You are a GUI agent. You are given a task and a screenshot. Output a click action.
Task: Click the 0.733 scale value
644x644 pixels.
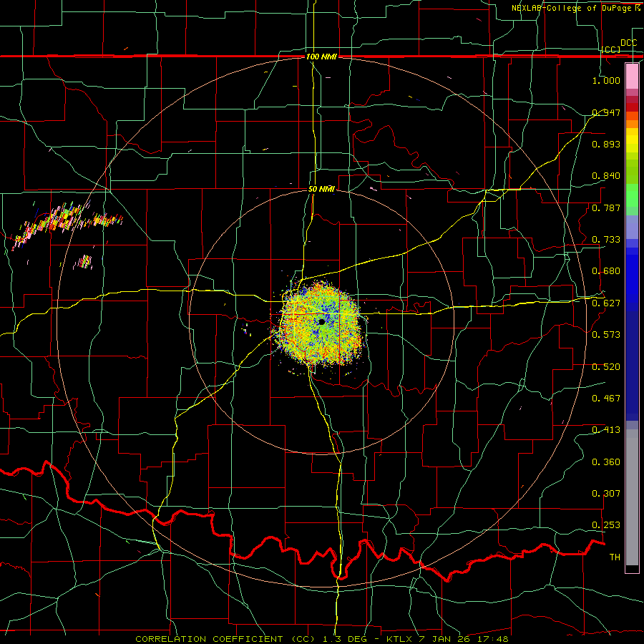coord(606,240)
